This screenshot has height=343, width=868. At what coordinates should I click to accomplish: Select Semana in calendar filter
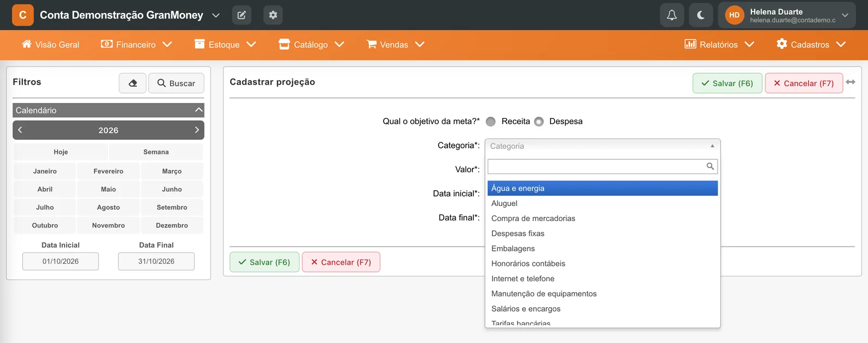pos(156,152)
